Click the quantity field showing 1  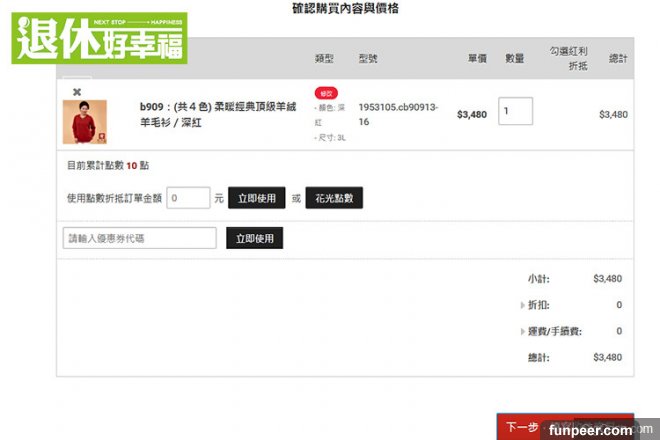click(x=515, y=111)
